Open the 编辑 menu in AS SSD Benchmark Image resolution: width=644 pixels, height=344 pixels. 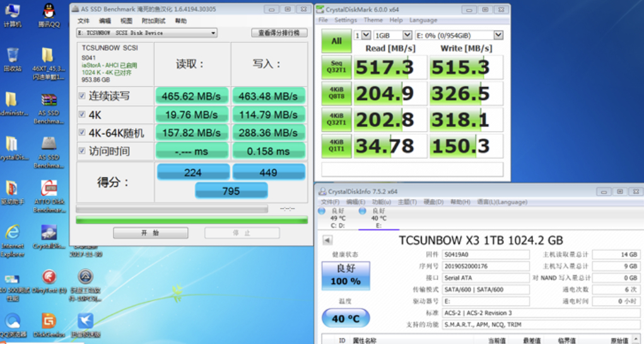[x=105, y=21]
